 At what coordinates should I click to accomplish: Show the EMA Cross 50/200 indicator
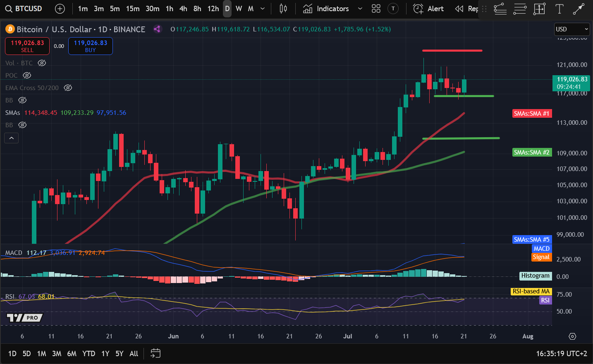click(x=68, y=88)
